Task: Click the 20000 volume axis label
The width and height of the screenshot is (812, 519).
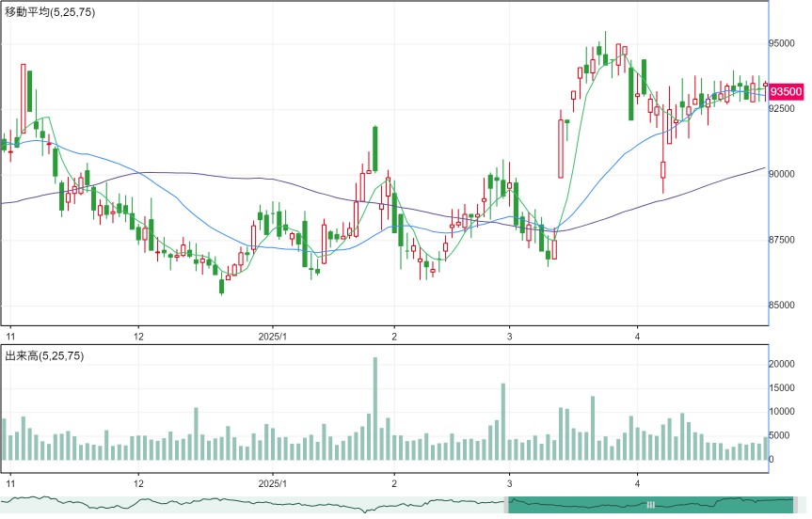Action: coord(782,364)
